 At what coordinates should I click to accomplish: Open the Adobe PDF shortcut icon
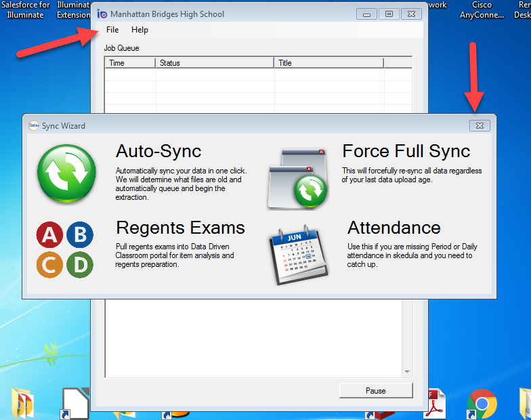tap(435, 403)
